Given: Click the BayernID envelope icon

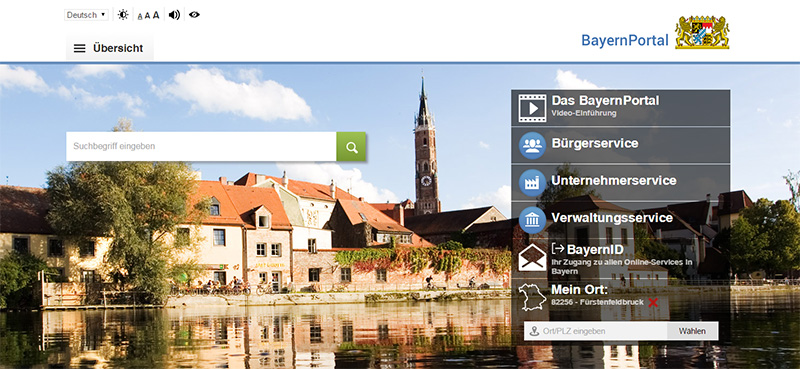Looking at the screenshot, I should point(532,257).
